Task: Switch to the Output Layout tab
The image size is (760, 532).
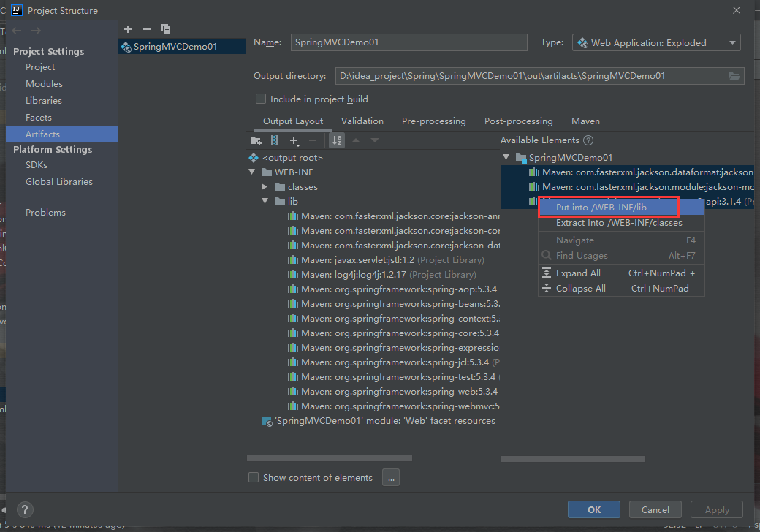Action: click(x=293, y=121)
